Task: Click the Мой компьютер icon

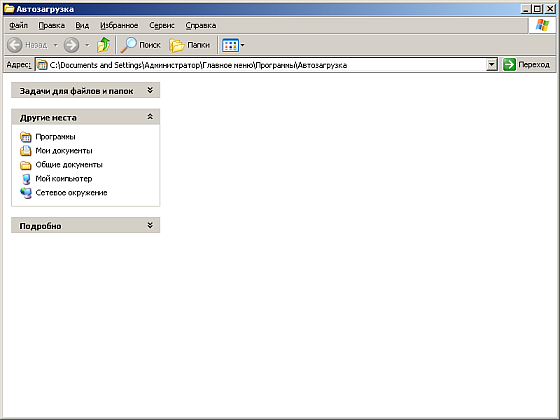Action: click(26, 179)
